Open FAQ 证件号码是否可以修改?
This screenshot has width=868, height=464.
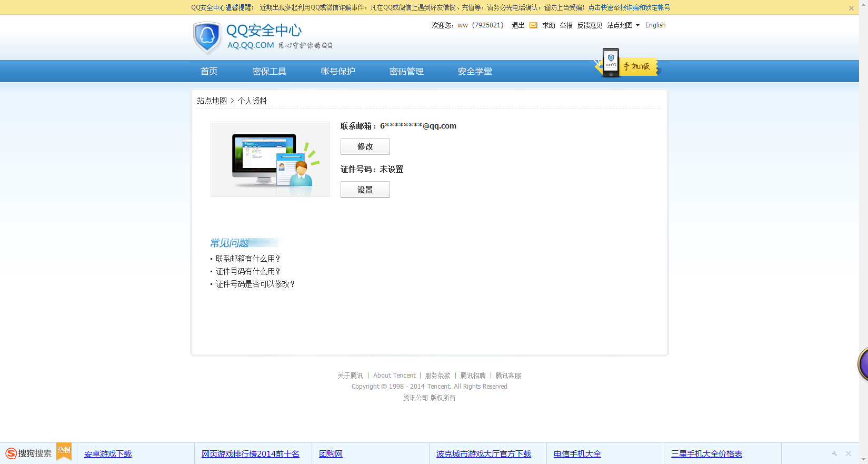pos(255,284)
